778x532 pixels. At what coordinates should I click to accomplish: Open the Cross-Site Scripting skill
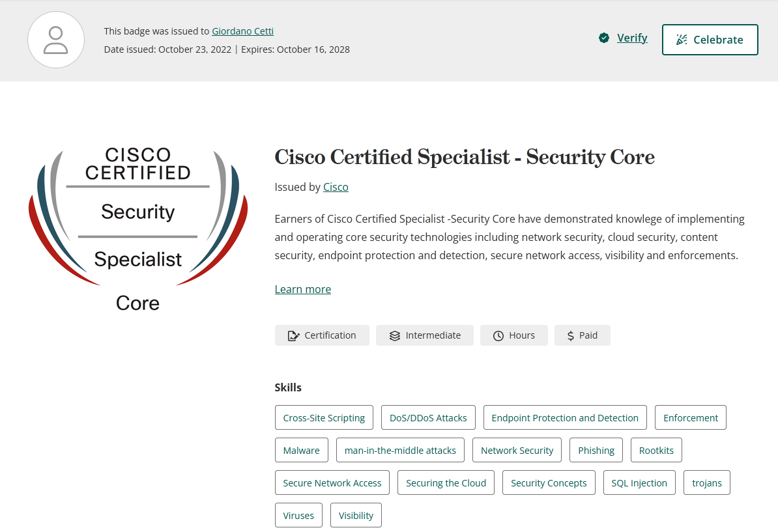click(324, 417)
